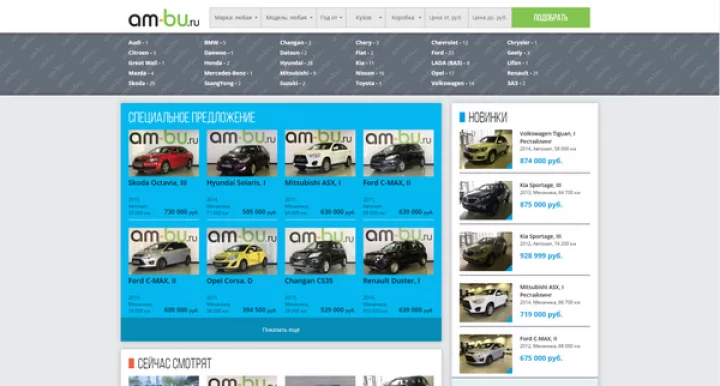This screenshot has width=720, height=386.
Task: Click the Volkswagen Tiguan, I Рестайлинг title
Action: pyautogui.click(x=547, y=137)
